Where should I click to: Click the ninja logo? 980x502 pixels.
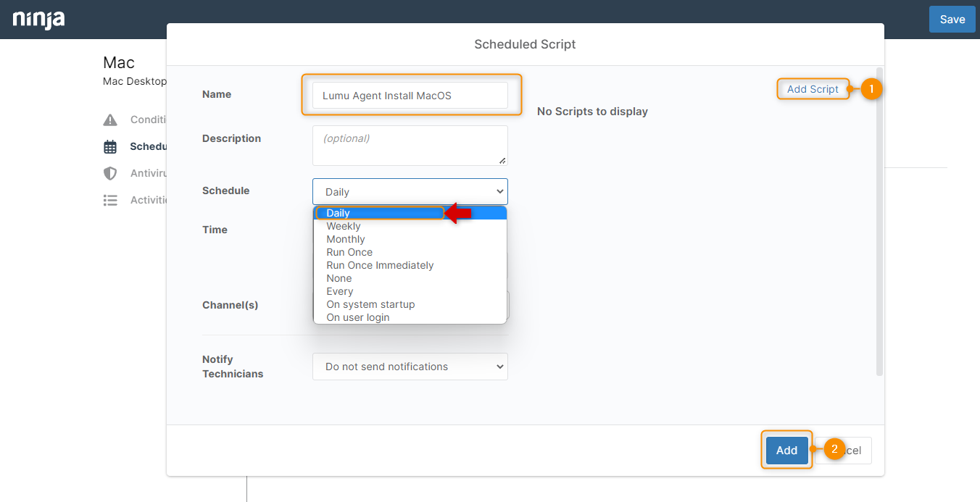pos(38,20)
